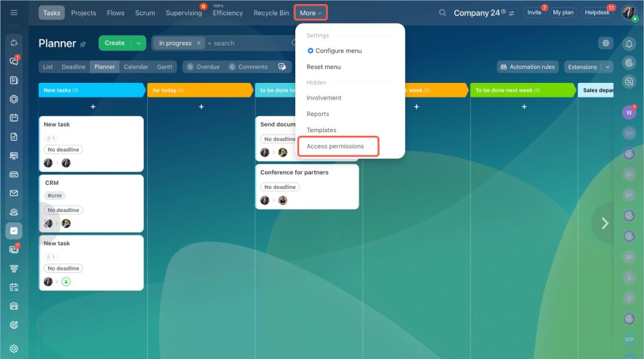Click the chat bubble icon beside Comments

[x=282, y=67]
